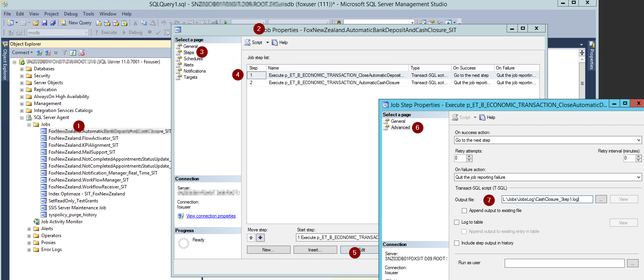
Task: Click the Save All icon in the main toolbar
Action: coord(53,23)
